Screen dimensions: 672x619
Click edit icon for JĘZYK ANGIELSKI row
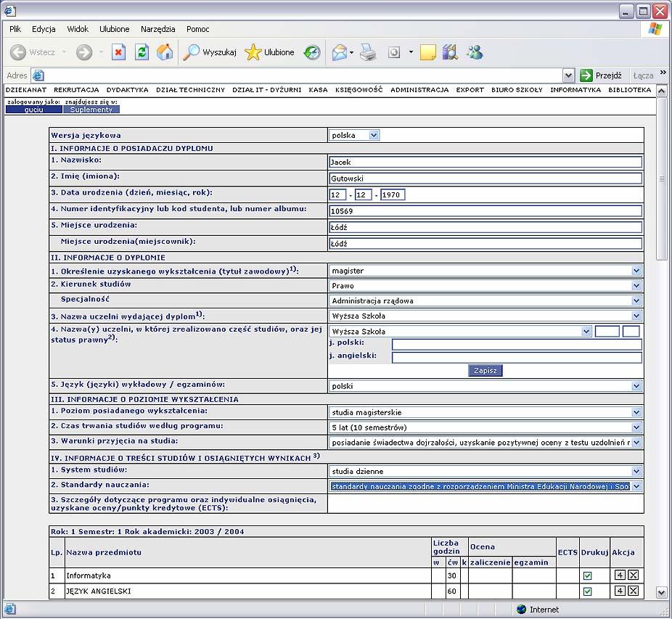pyautogui.click(x=620, y=591)
